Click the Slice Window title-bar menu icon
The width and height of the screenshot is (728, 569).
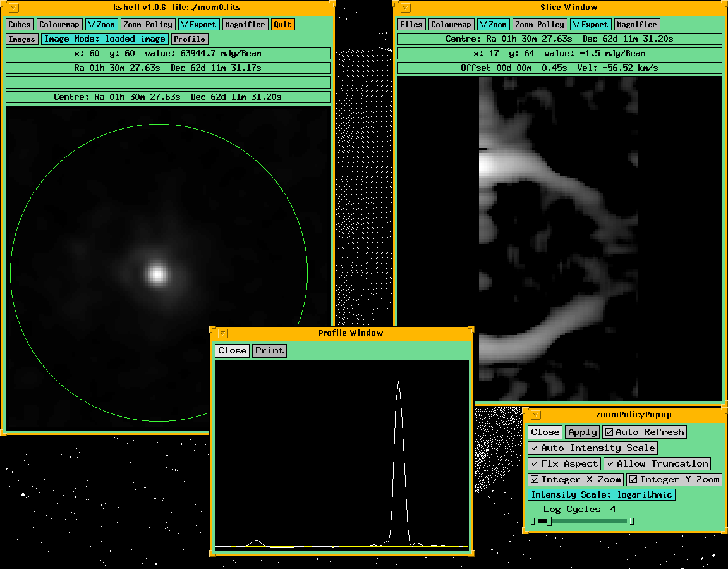pyautogui.click(x=406, y=8)
